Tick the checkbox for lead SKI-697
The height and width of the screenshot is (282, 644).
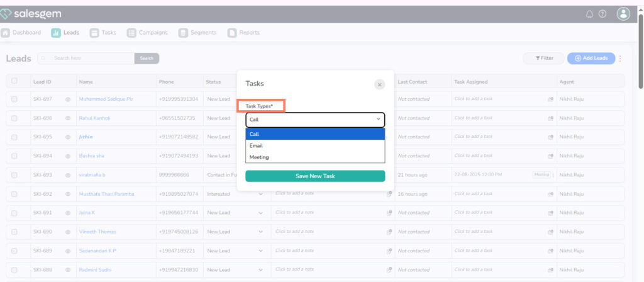tap(14, 99)
